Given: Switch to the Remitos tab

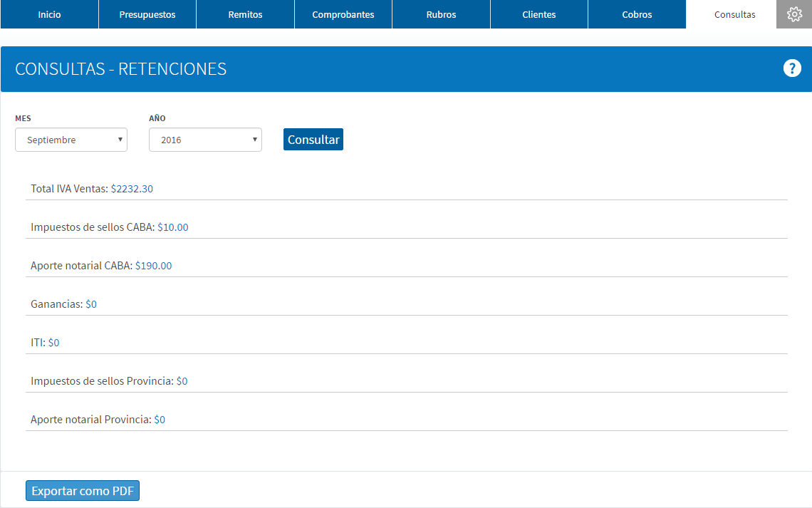Looking at the screenshot, I should [x=246, y=14].
